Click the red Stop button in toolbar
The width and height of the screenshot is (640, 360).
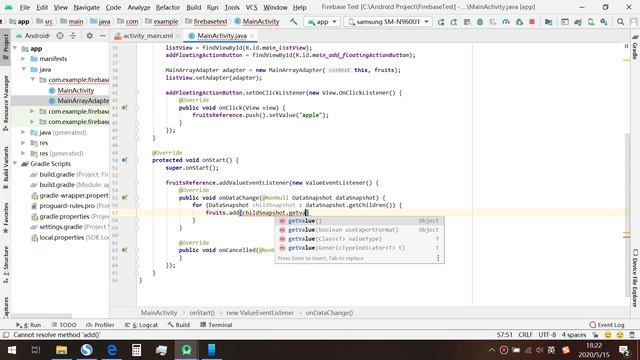pyautogui.click(x=532, y=22)
